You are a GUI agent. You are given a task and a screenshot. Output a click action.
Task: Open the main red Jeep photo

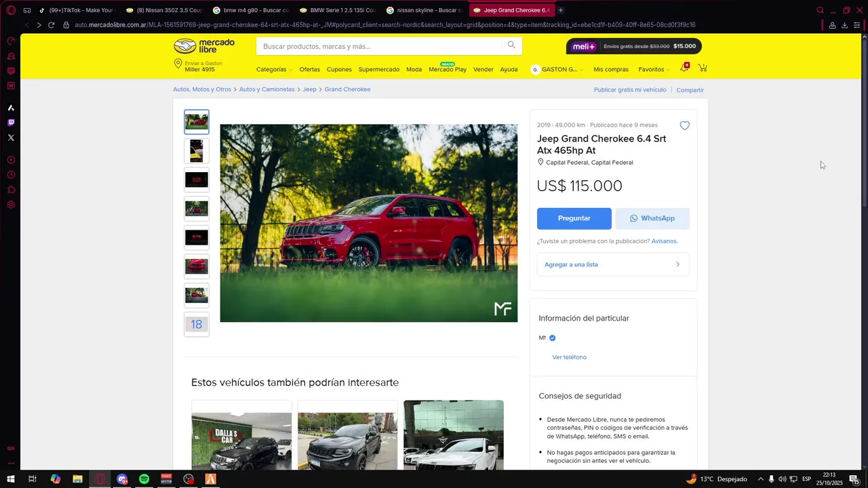(x=368, y=223)
